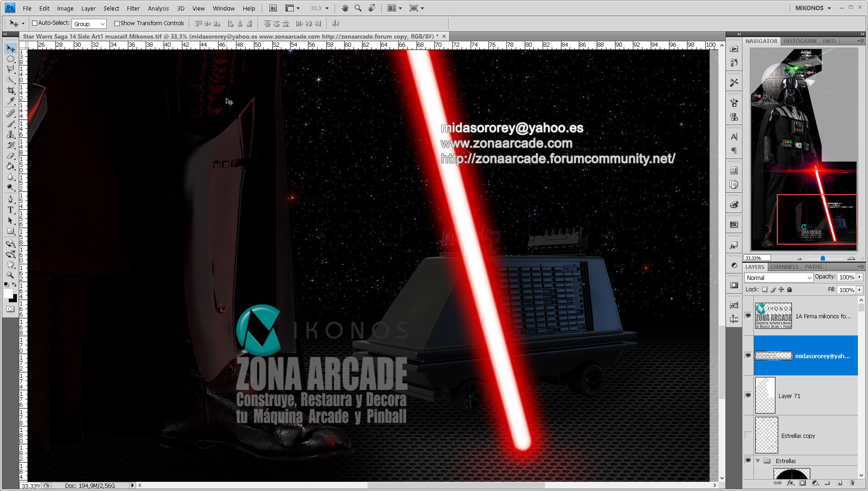The image size is (868, 491).
Task: Select the Brush tool
Action: point(11,124)
